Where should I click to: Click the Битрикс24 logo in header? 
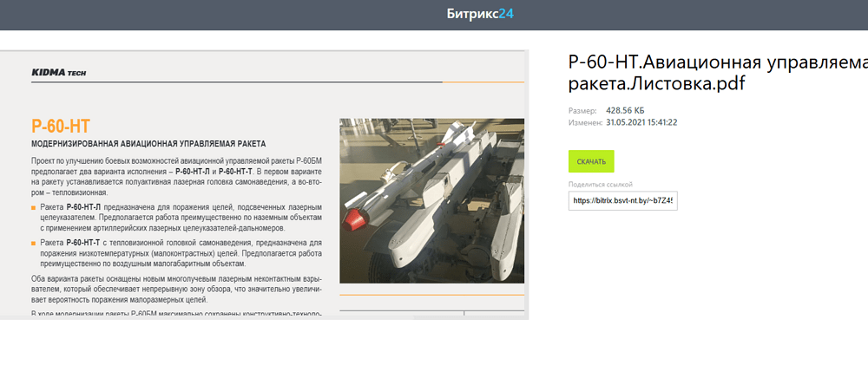click(x=480, y=14)
